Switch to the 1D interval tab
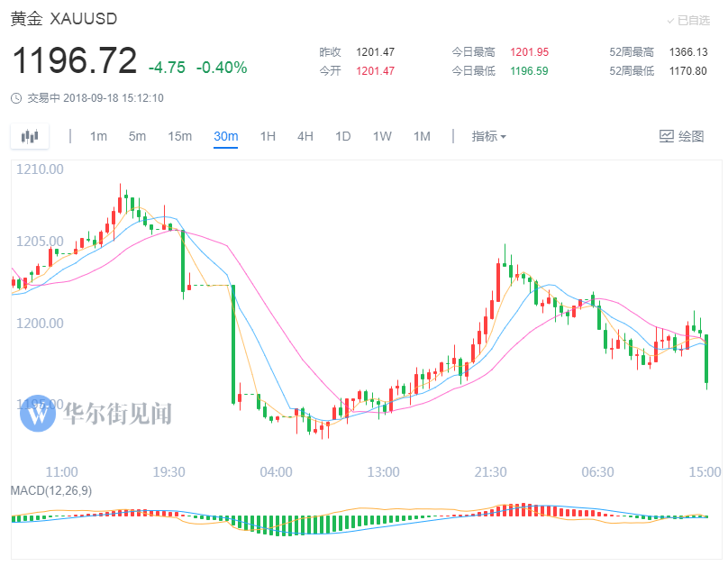The height and width of the screenshot is (566, 728). tap(342, 136)
